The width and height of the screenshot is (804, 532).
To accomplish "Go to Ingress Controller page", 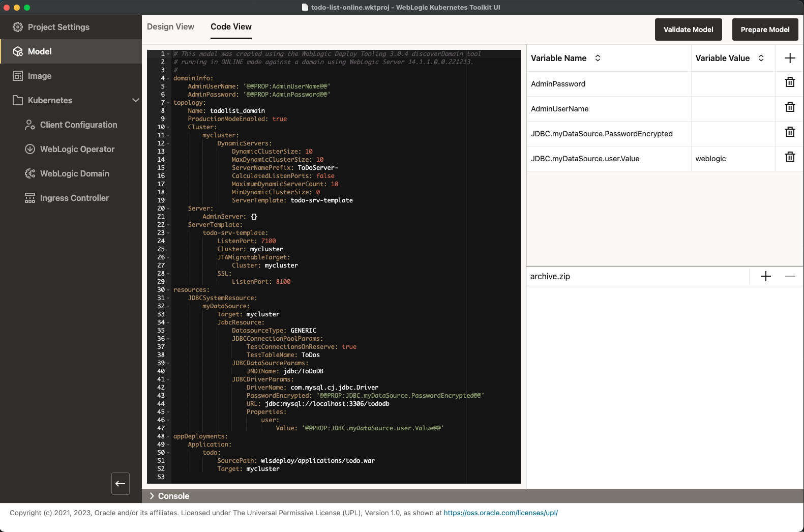I will point(74,198).
